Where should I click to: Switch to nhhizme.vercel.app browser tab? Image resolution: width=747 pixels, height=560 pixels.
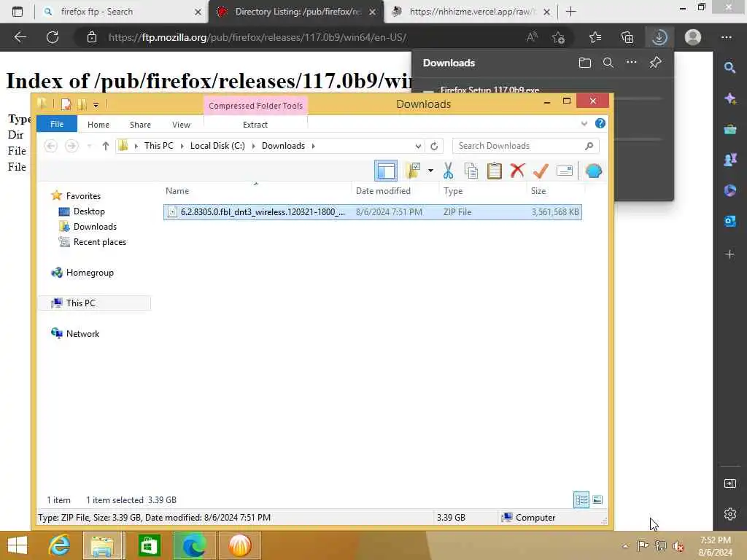[x=471, y=12]
